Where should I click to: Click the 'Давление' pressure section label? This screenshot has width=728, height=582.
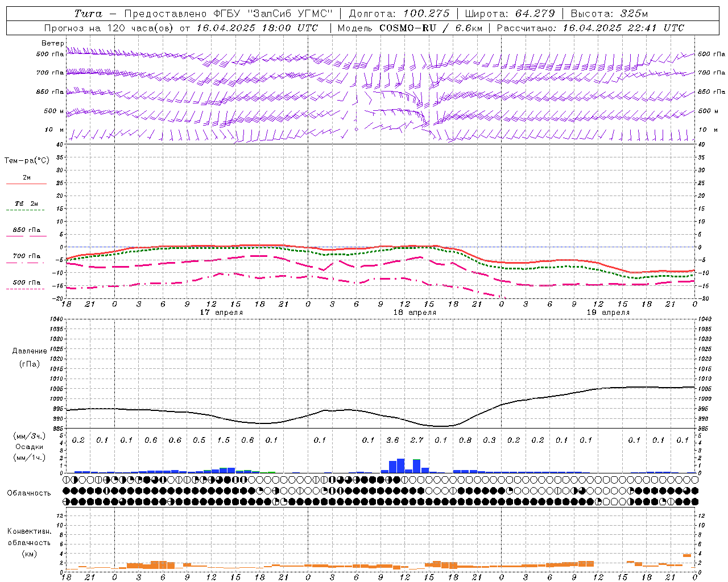(30, 351)
